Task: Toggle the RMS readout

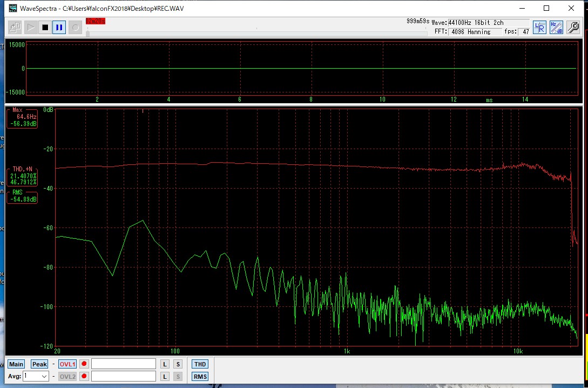Action: pos(200,376)
